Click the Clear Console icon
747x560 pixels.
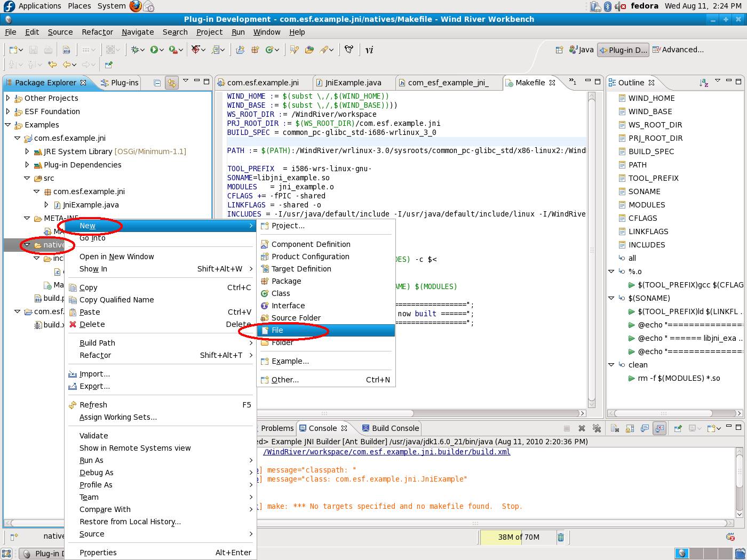tap(615, 428)
